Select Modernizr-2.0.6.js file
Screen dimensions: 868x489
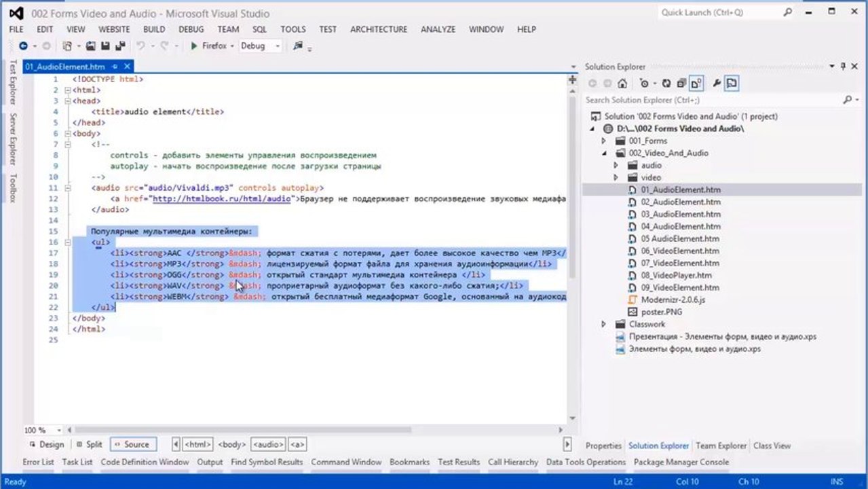coord(674,300)
